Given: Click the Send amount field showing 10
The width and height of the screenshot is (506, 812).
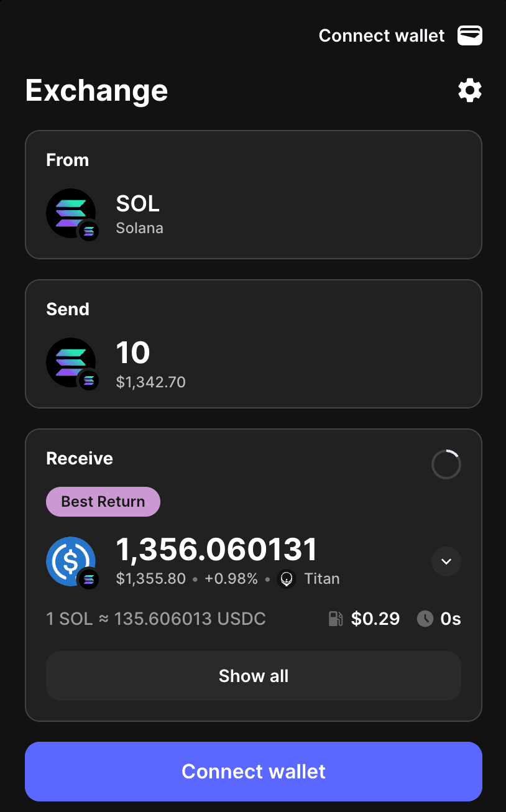Looking at the screenshot, I should (x=133, y=353).
